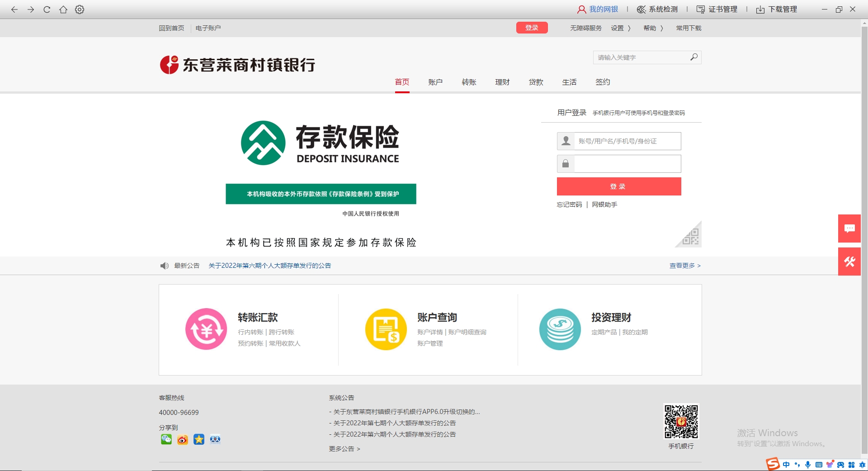The image size is (868, 471).
Task: Share to WeChat icon
Action: [x=166, y=439]
